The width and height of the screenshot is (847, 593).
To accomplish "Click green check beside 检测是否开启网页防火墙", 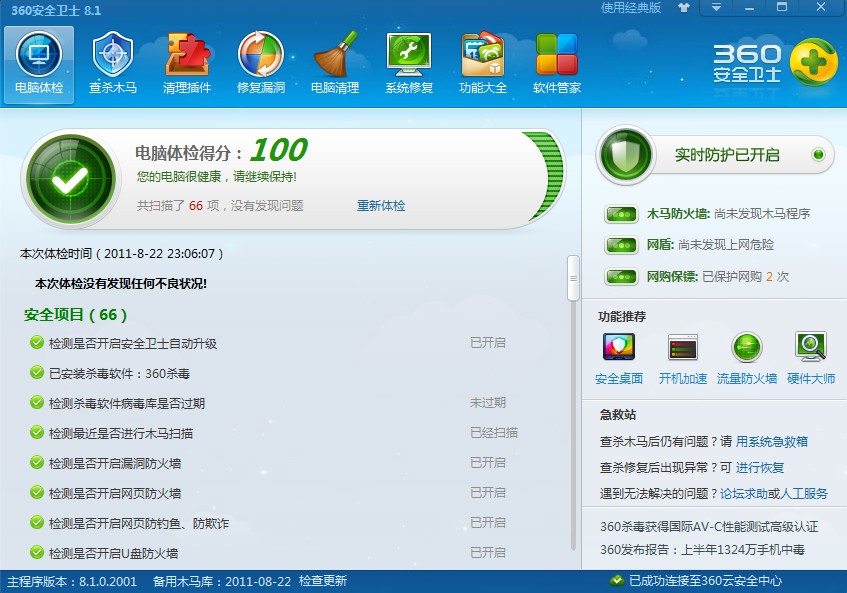I will [x=37, y=493].
